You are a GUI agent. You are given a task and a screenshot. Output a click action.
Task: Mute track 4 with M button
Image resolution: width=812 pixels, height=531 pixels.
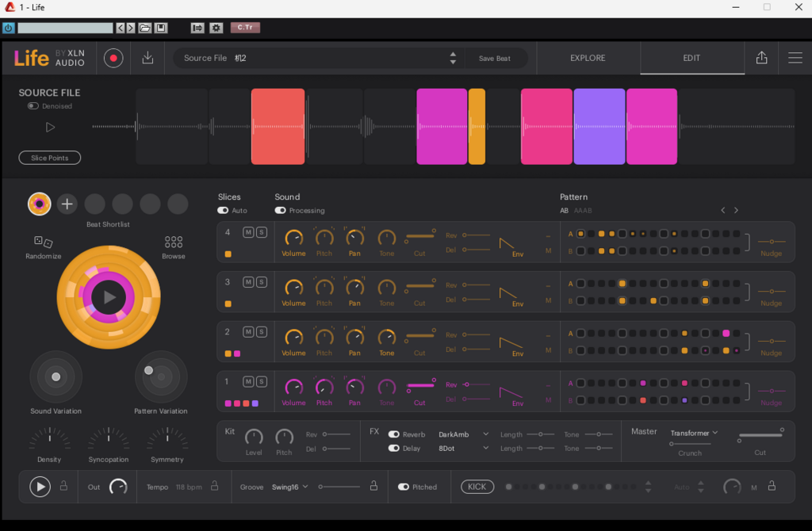(248, 232)
